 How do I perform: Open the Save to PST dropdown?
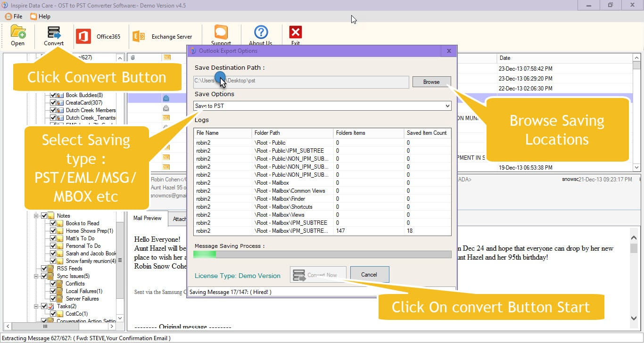click(322, 106)
